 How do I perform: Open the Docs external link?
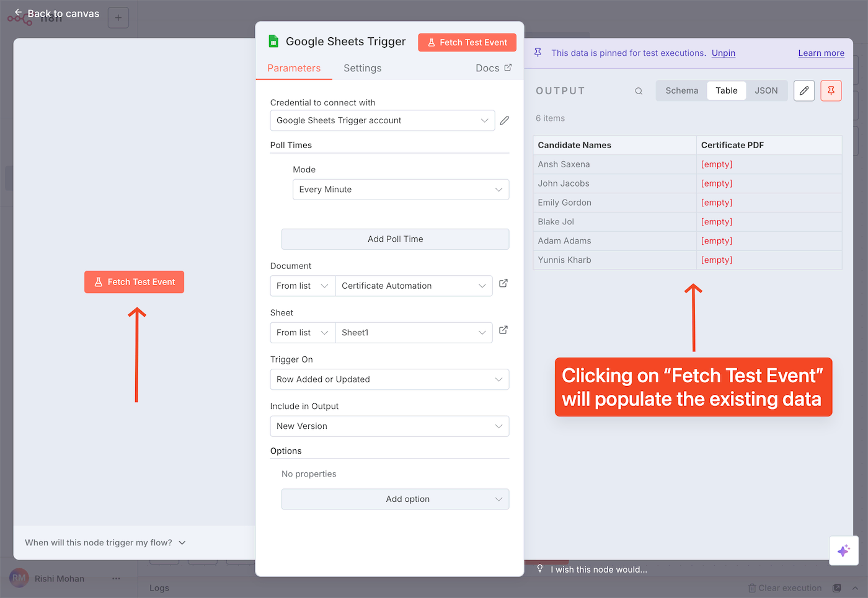pyautogui.click(x=494, y=68)
